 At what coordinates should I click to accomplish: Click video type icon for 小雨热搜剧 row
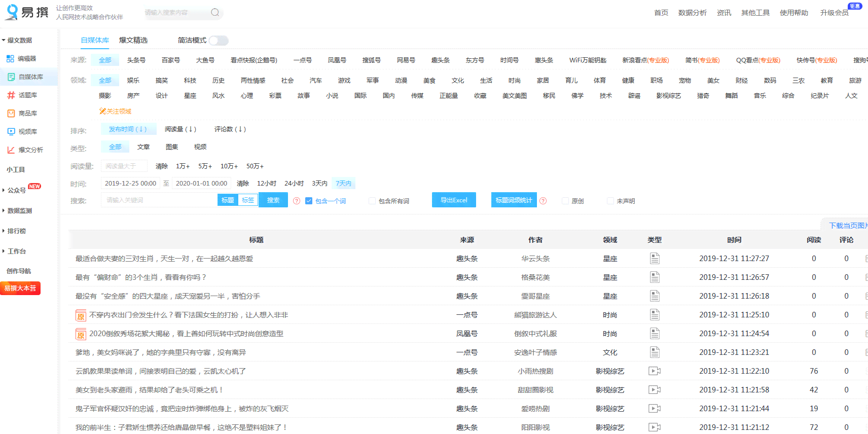pos(655,371)
